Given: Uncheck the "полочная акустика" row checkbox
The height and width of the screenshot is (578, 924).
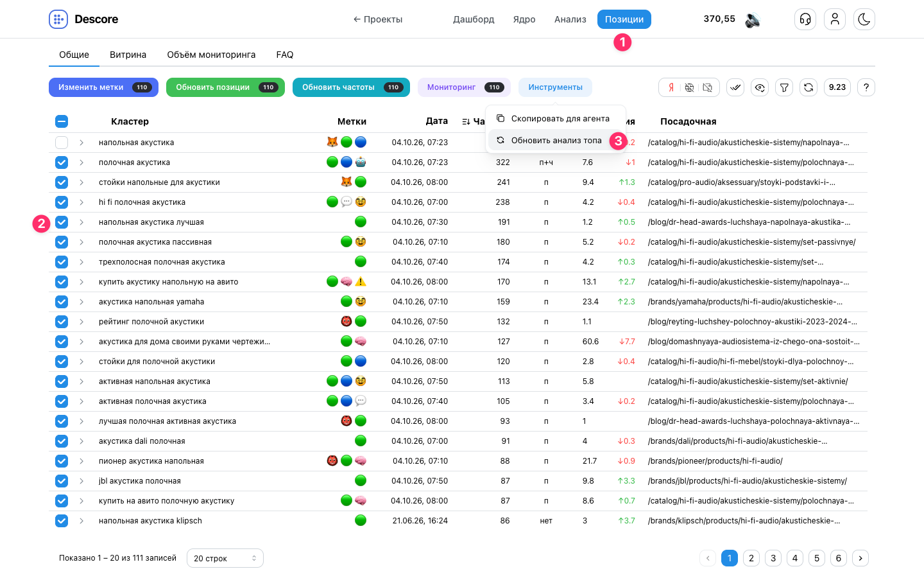Looking at the screenshot, I should pyautogui.click(x=62, y=162).
